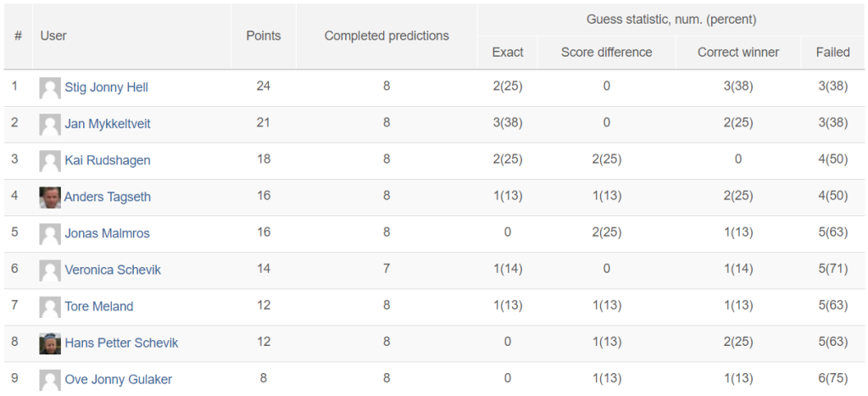The height and width of the screenshot is (396, 868).
Task: Click the Points column header
Action: click(264, 36)
